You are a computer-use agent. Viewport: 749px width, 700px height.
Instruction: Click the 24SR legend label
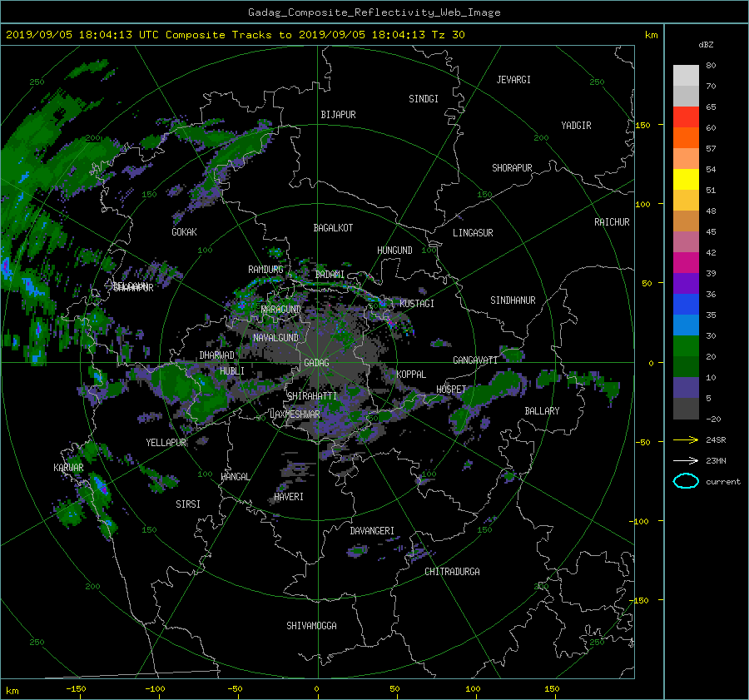click(x=716, y=439)
